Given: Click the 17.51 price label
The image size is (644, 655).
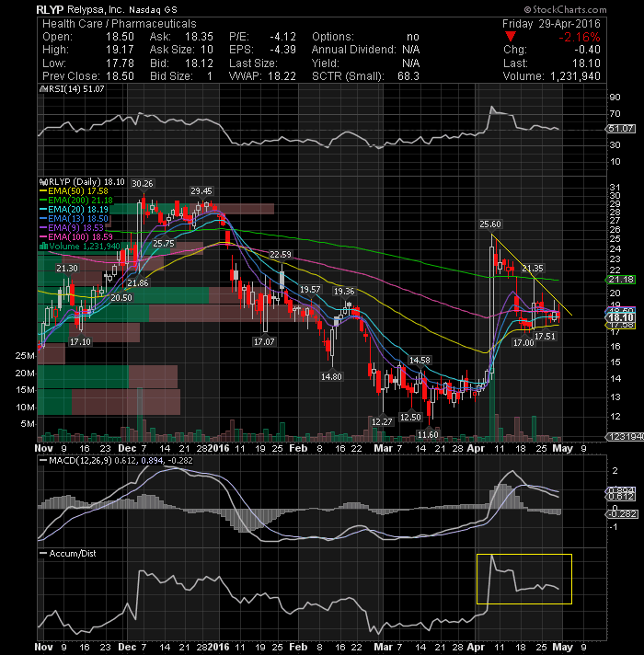Looking at the screenshot, I should [x=545, y=337].
